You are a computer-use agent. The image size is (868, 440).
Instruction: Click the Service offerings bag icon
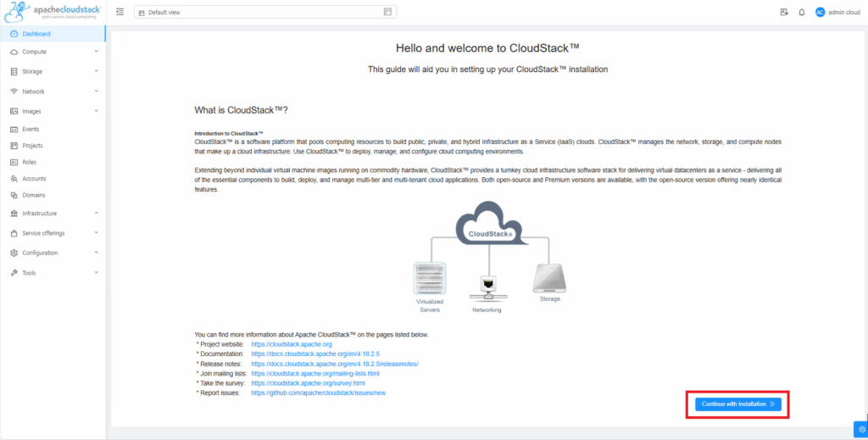click(x=14, y=233)
